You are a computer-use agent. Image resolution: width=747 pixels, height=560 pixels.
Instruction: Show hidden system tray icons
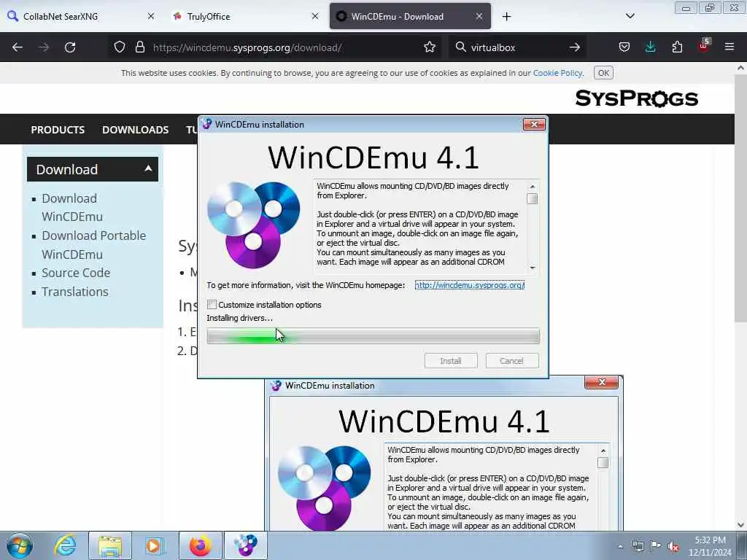tap(620, 546)
